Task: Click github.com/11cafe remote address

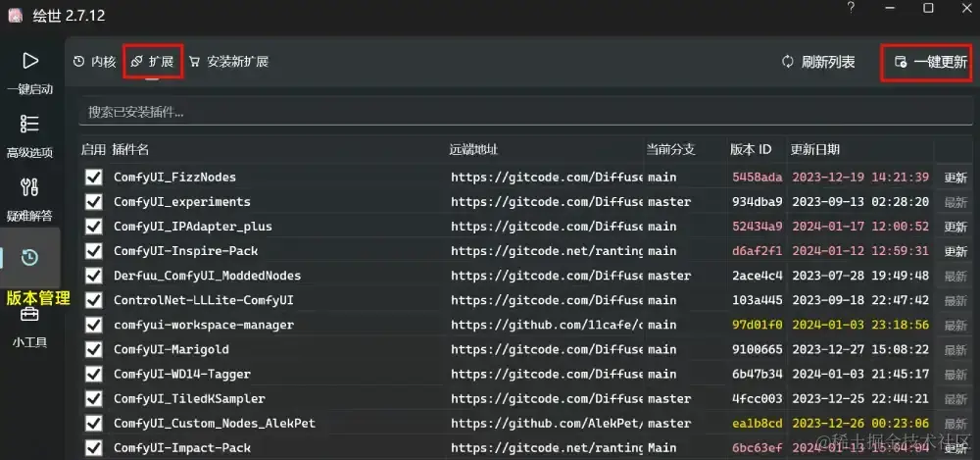Action: (547, 325)
